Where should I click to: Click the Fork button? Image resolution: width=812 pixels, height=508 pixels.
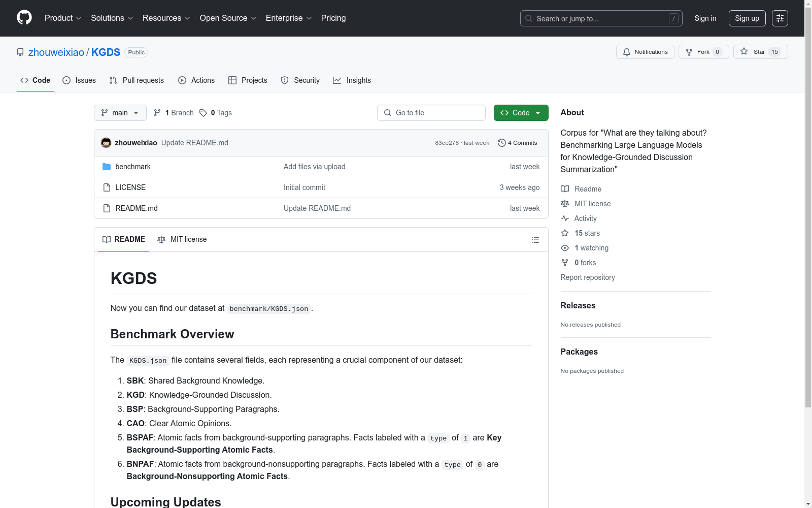[703, 52]
